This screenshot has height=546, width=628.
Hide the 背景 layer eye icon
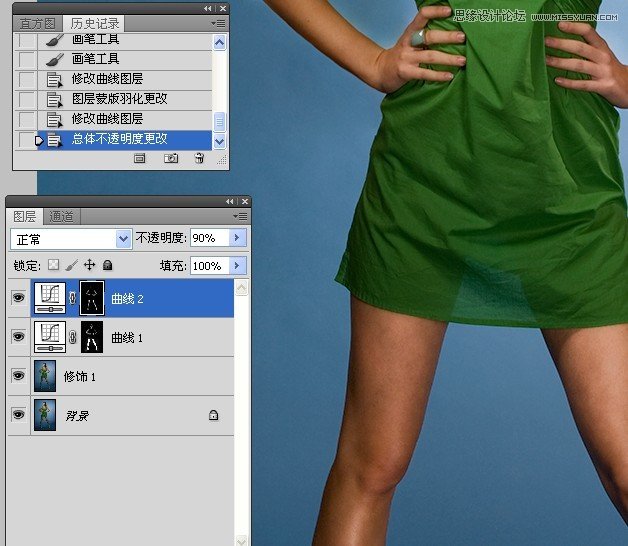pos(18,414)
